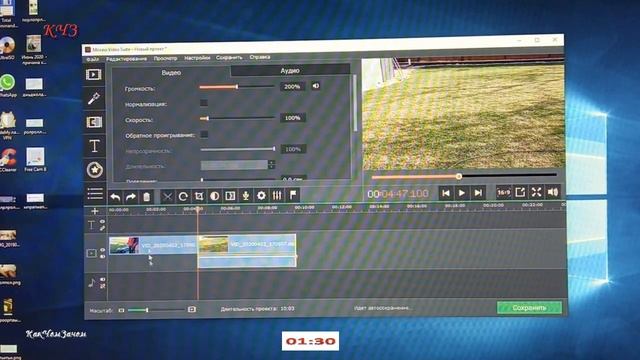Open Color adjustments half-circle icon
The width and height of the screenshot is (640, 360).
pos(214,196)
